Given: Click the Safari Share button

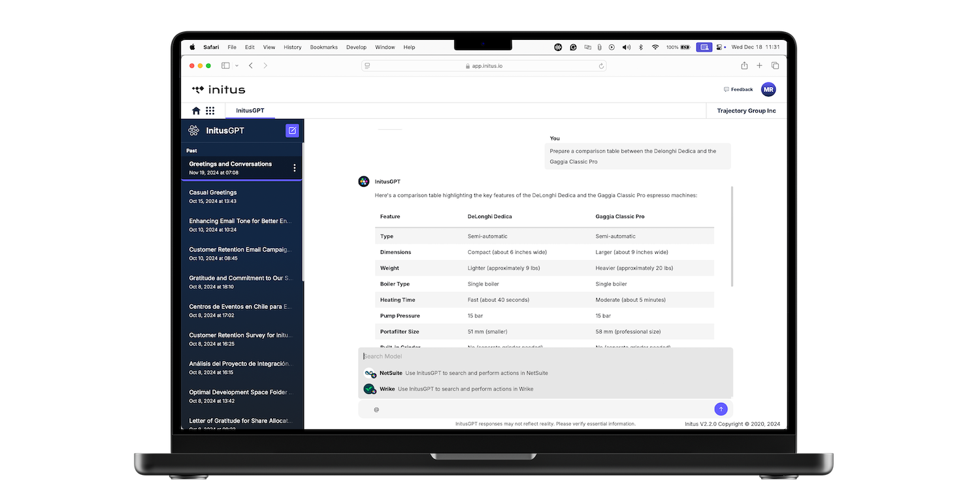Looking at the screenshot, I should [x=744, y=65].
